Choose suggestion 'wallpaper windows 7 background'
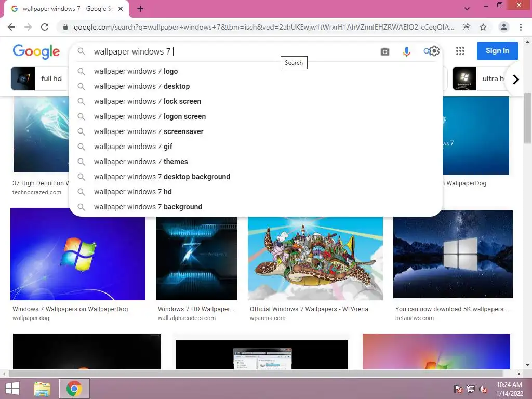The height and width of the screenshot is (399, 532). click(256, 207)
